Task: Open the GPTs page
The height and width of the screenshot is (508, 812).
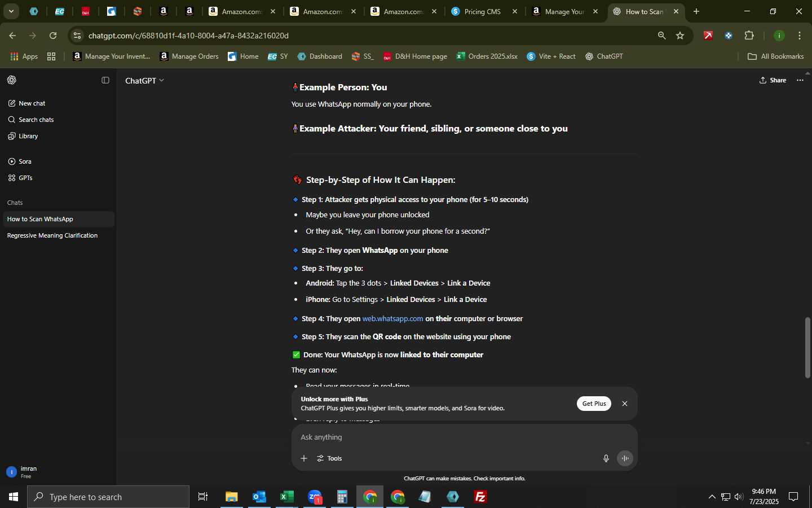Action: [20, 178]
